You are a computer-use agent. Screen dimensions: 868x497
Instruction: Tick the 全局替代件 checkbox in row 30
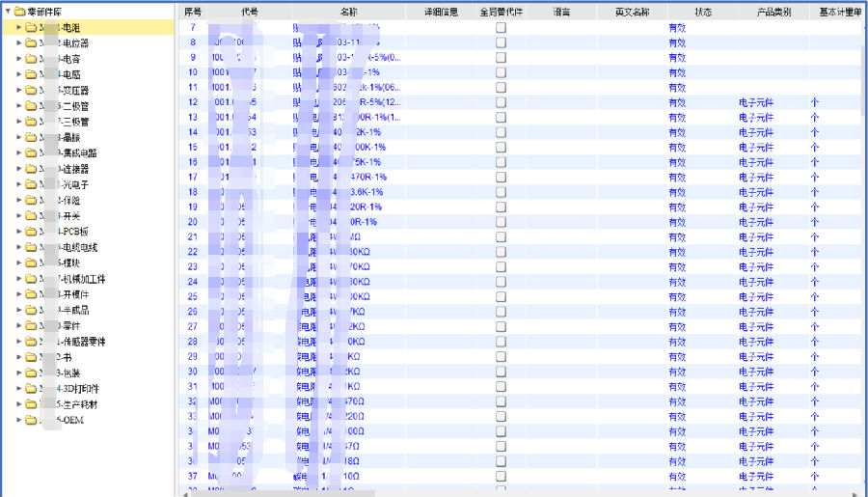(501, 372)
